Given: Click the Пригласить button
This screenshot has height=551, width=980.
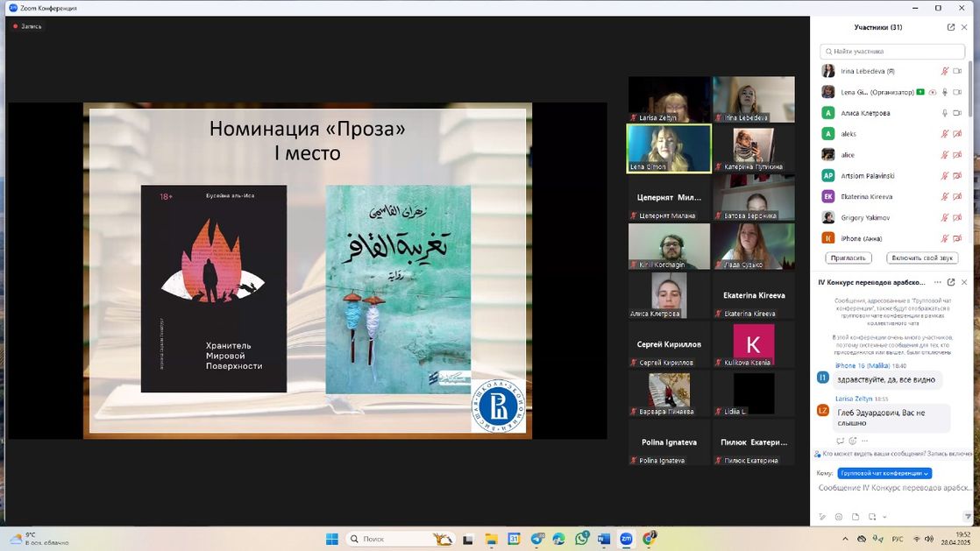Looking at the screenshot, I should coord(849,258).
